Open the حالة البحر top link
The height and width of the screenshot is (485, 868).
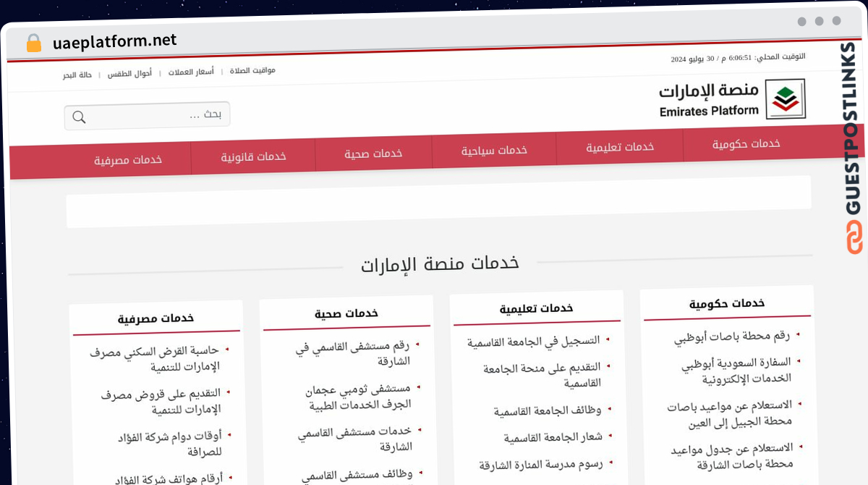(77, 75)
